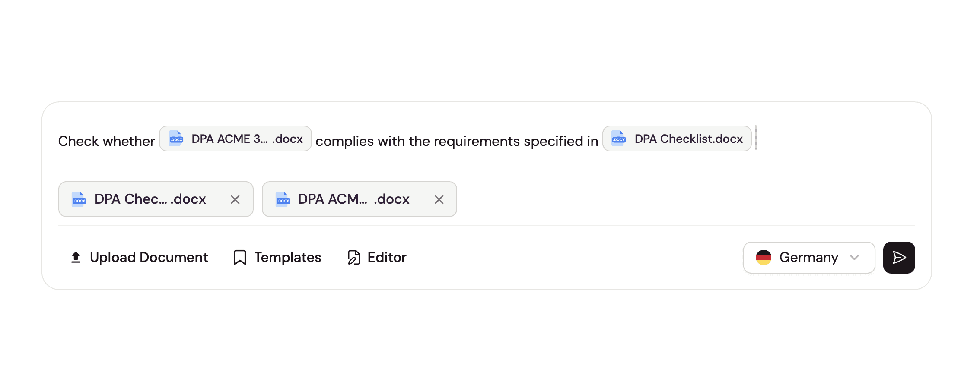
Task: Click the Templates bookmark icon
Action: click(x=240, y=258)
